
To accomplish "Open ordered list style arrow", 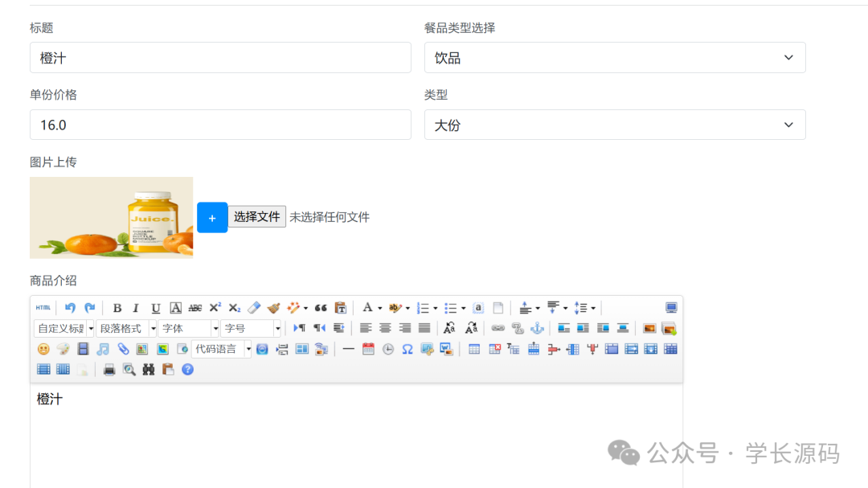I will pyautogui.click(x=435, y=308).
